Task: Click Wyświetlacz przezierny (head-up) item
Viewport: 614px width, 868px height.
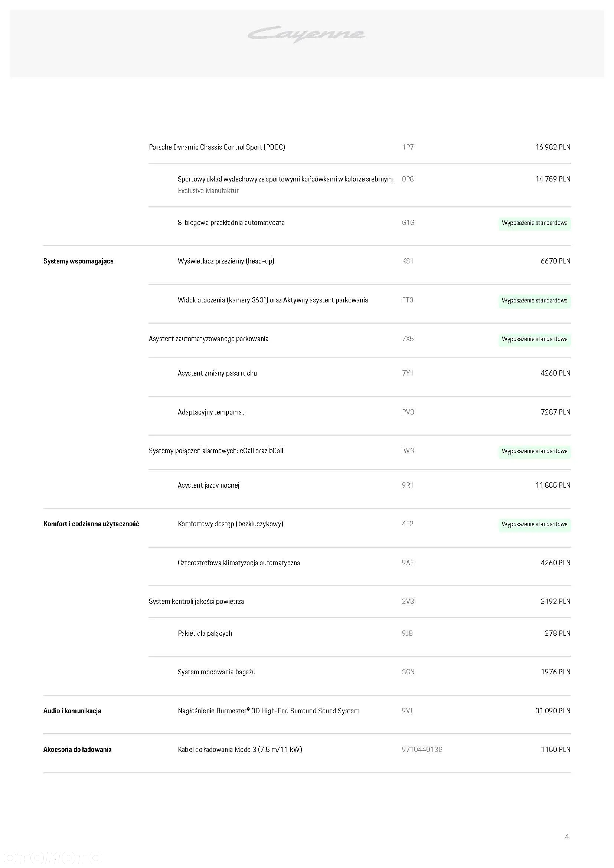Action: pyautogui.click(x=226, y=261)
